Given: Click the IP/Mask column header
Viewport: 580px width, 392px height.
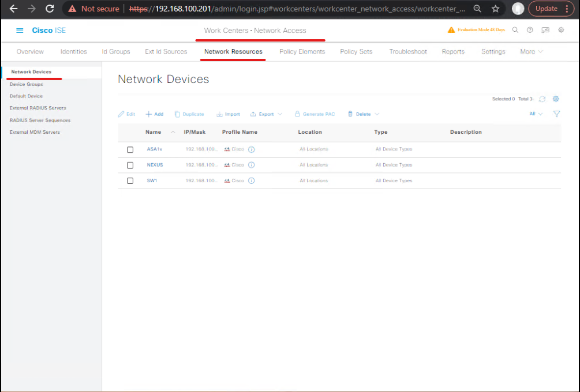Looking at the screenshot, I should pyautogui.click(x=194, y=132).
